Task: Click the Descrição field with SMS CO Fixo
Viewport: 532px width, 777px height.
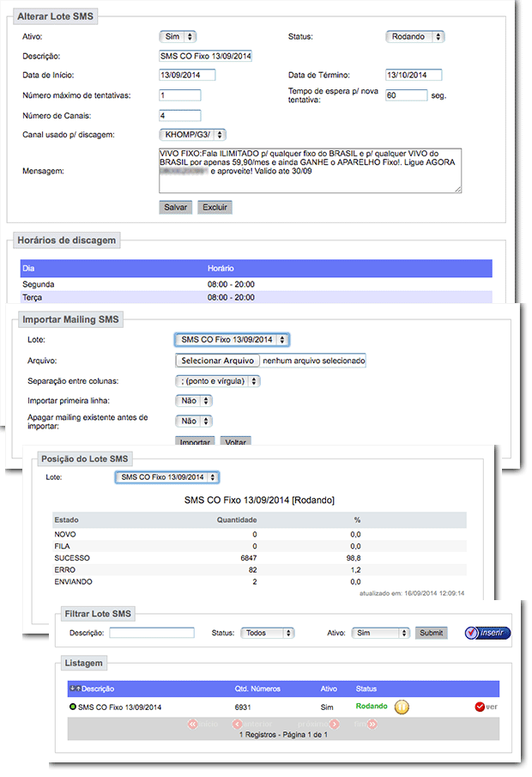Action: [206, 56]
